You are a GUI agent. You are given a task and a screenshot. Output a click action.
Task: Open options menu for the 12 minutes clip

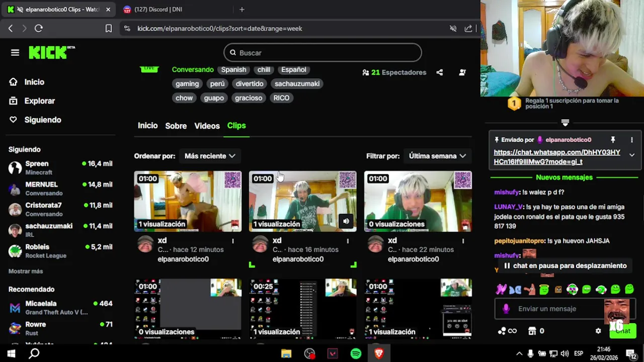[232, 241]
